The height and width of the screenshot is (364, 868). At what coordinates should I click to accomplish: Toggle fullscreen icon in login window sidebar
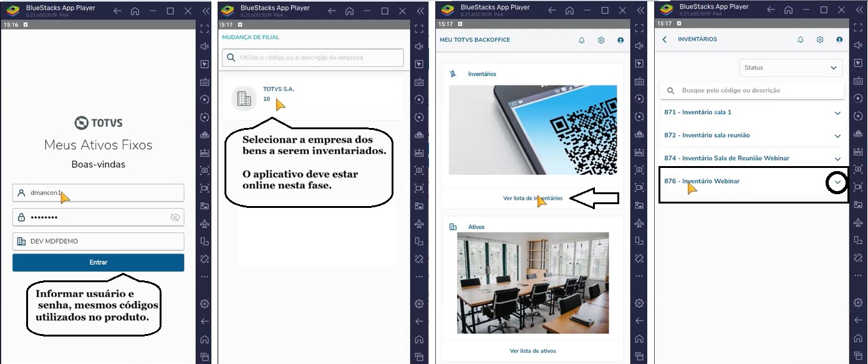205,28
